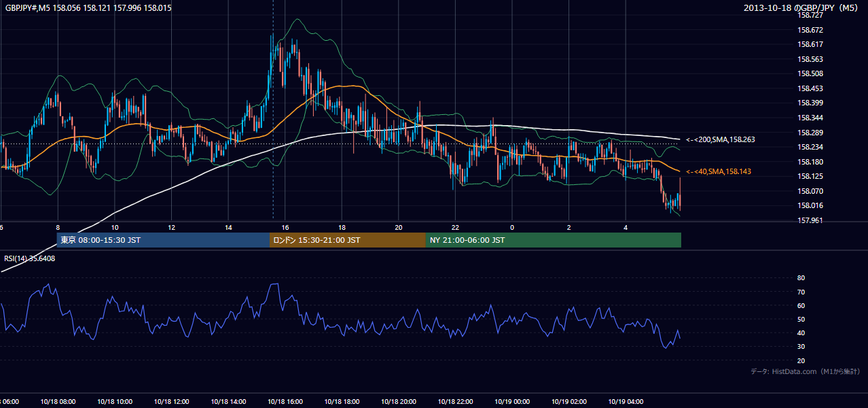Click the 10/18 20:00 date axis label
The image size is (868, 408).
pos(399,402)
